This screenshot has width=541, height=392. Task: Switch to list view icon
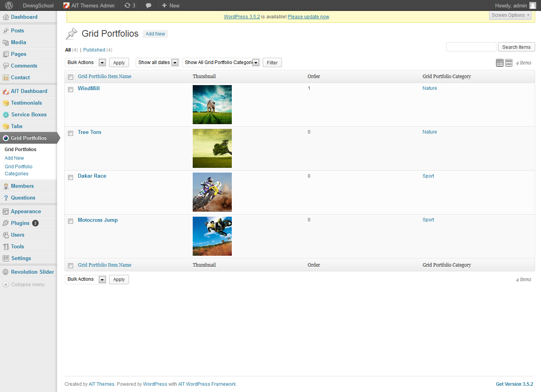(x=500, y=63)
